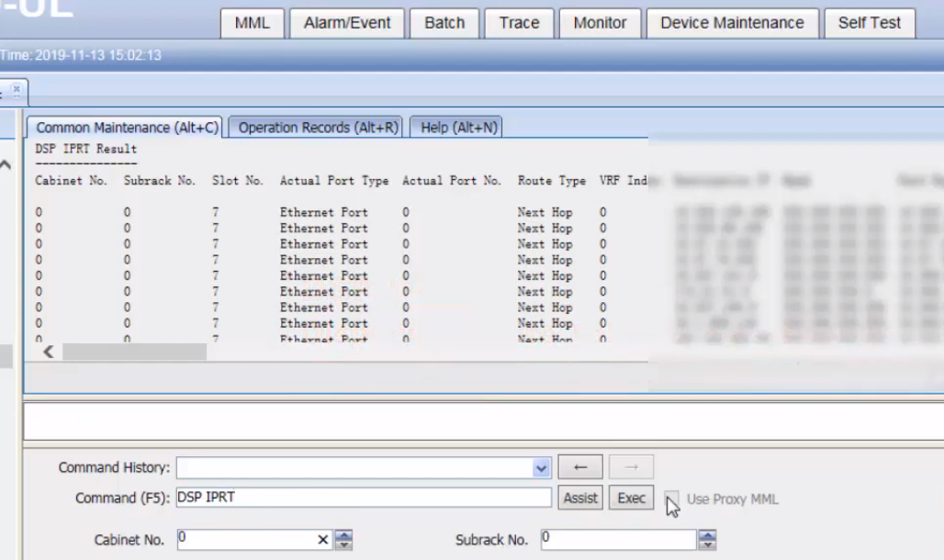Open the Self Test tab
The image size is (944, 560).
(x=870, y=24)
